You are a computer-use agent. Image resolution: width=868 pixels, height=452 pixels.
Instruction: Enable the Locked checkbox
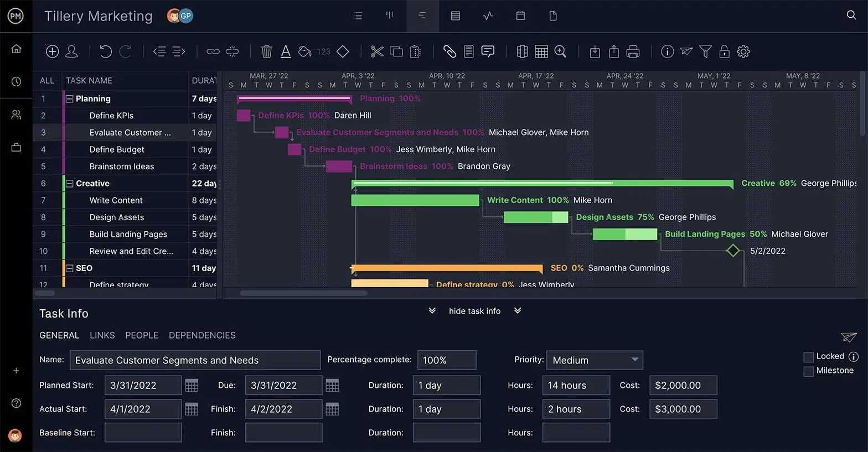tap(808, 357)
